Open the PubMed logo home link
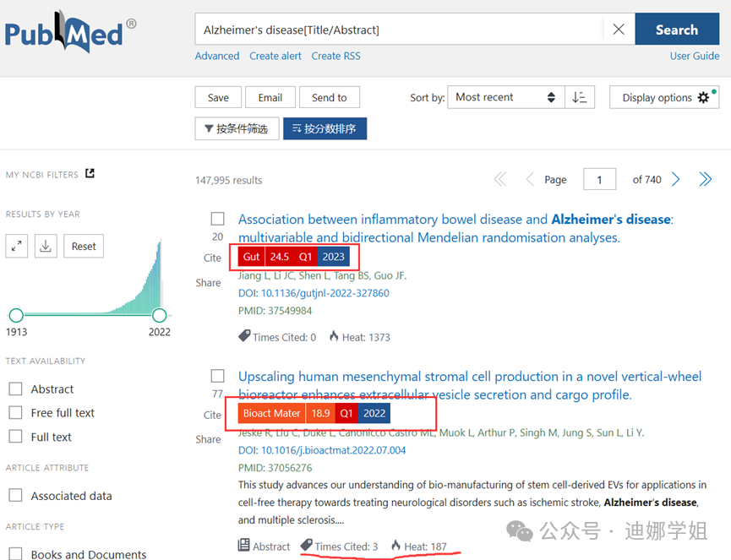The height and width of the screenshot is (560, 731). click(70, 31)
